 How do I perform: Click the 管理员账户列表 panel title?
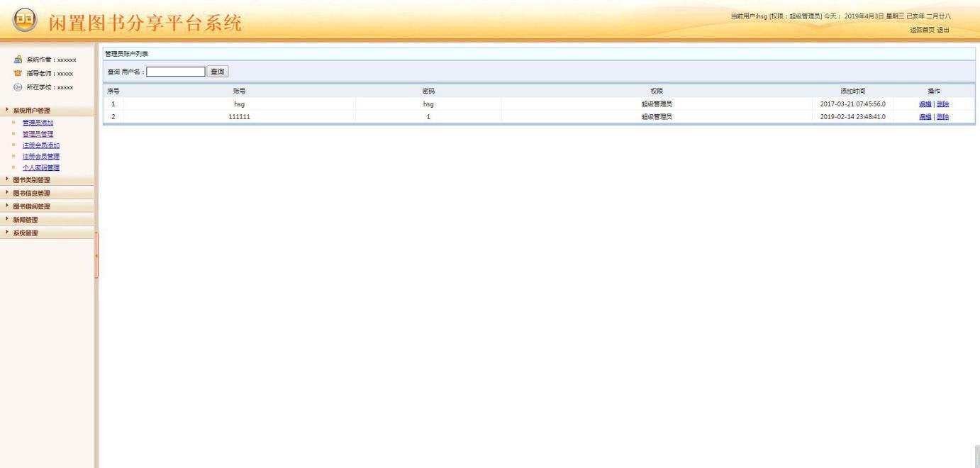click(x=127, y=54)
